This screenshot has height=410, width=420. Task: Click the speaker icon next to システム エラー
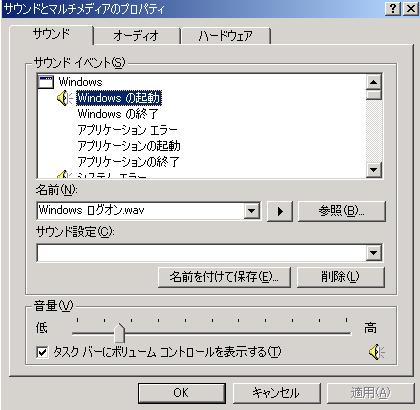point(64,174)
